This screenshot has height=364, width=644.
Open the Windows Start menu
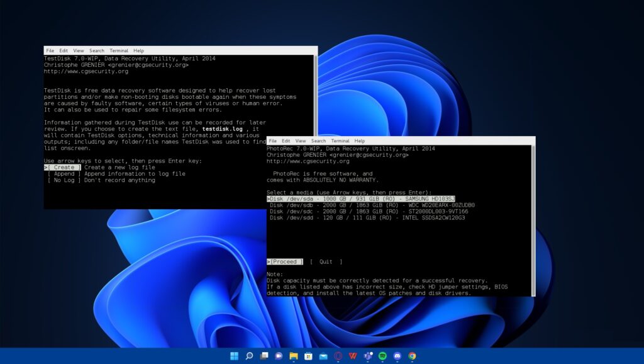pyautogui.click(x=234, y=356)
